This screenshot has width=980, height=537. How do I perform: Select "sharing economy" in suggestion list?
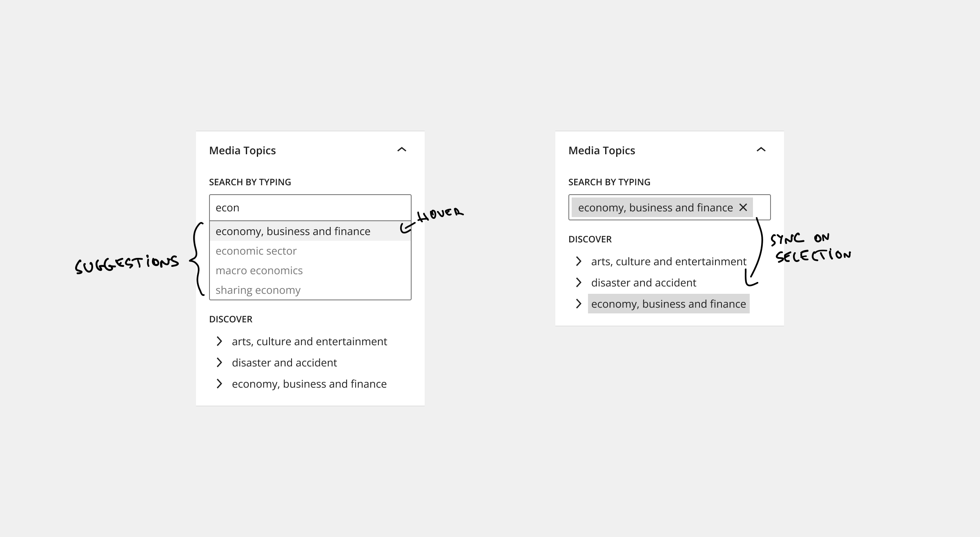point(258,290)
